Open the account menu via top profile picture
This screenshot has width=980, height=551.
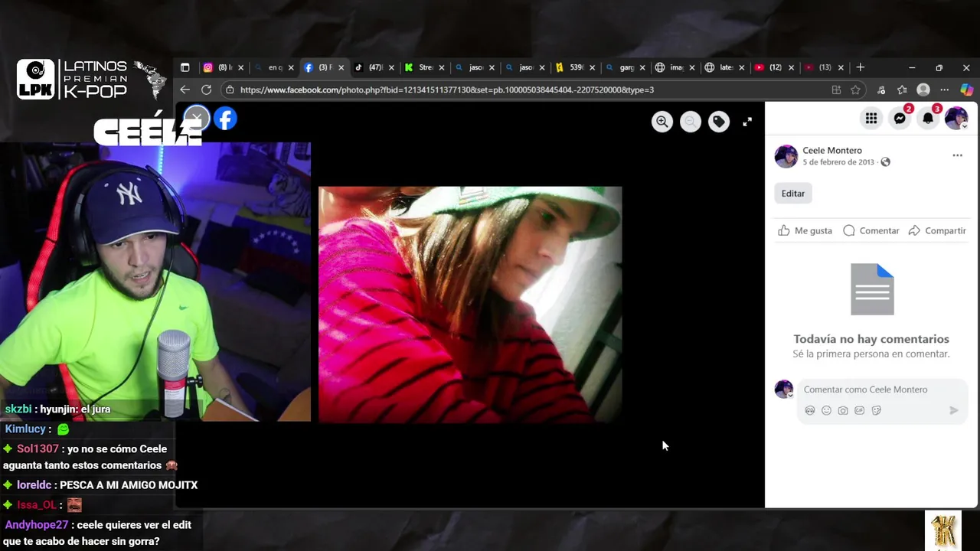coord(956,118)
